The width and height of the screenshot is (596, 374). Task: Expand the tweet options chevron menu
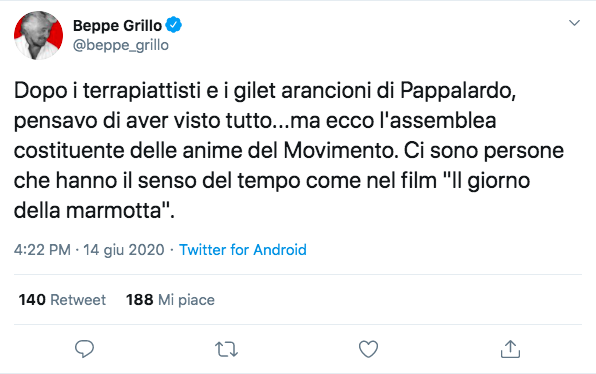[x=574, y=23]
